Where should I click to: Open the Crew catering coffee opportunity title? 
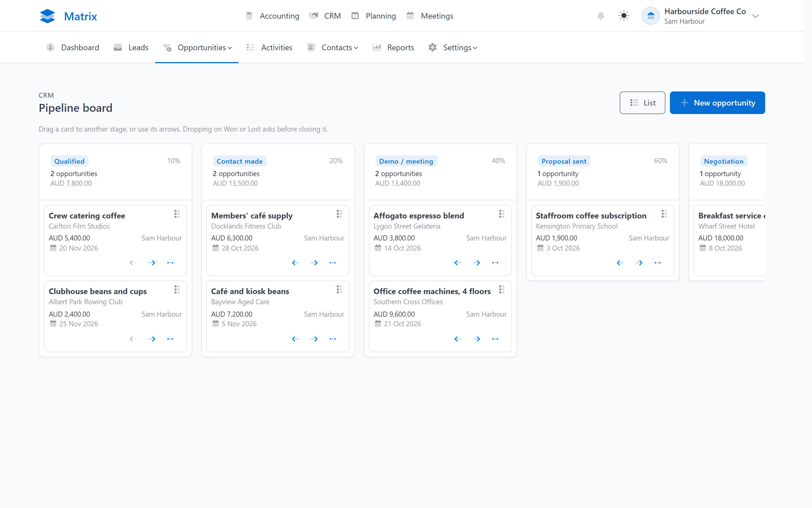pyautogui.click(x=87, y=216)
